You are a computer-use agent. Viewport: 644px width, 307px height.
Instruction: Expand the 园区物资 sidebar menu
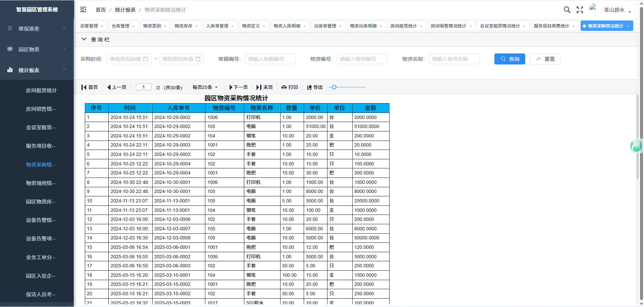[37, 49]
